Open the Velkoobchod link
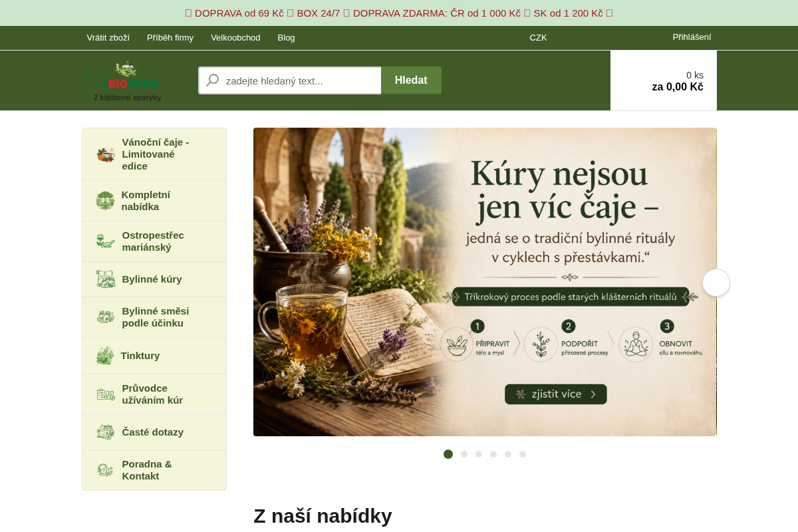The height and width of the screenshot is (532, 798). coord(235,38)
